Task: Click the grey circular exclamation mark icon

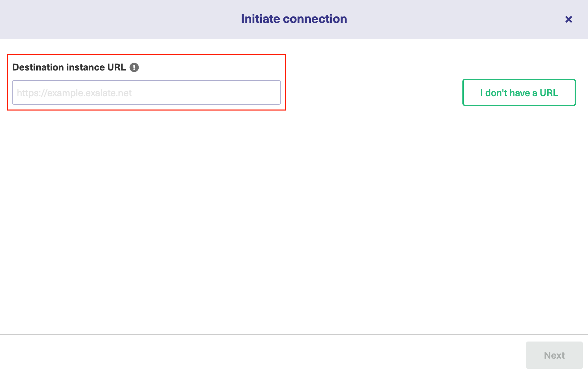Action: (134, 67)
